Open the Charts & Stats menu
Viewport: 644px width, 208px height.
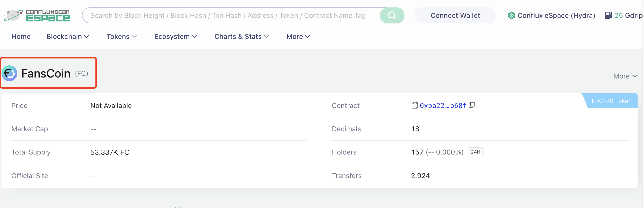(241, 37)
